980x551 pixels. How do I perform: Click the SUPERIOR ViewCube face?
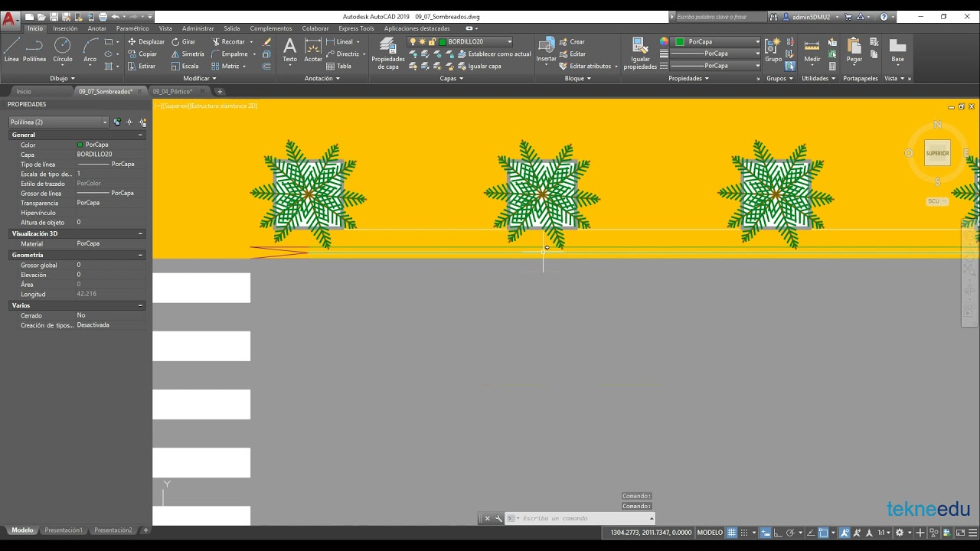(937, 153)
